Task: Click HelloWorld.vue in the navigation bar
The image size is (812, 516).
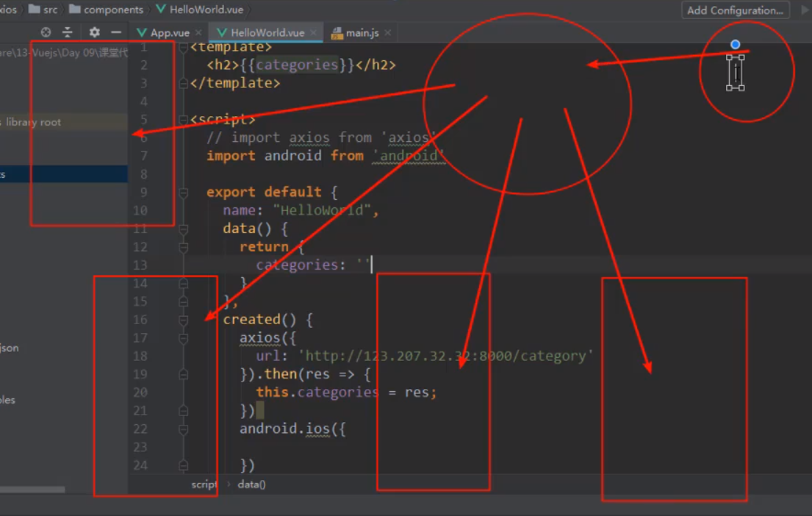Action: (206, 10)
